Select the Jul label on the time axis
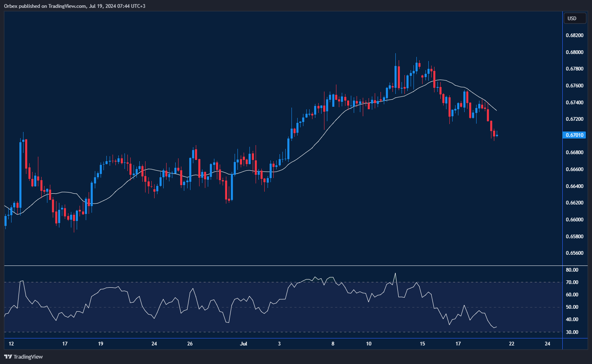The height and width of the screenshot is (364, 592). [244, 344]
